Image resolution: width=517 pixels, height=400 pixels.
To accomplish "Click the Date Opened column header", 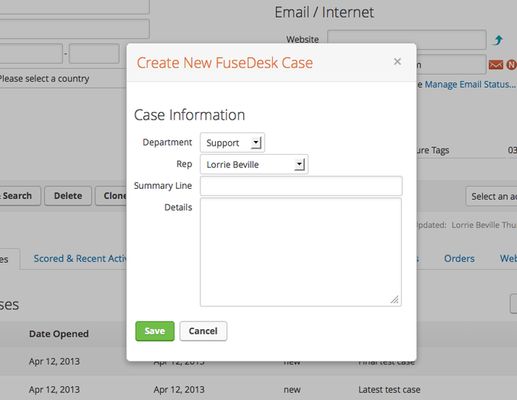I will point(59,334).
